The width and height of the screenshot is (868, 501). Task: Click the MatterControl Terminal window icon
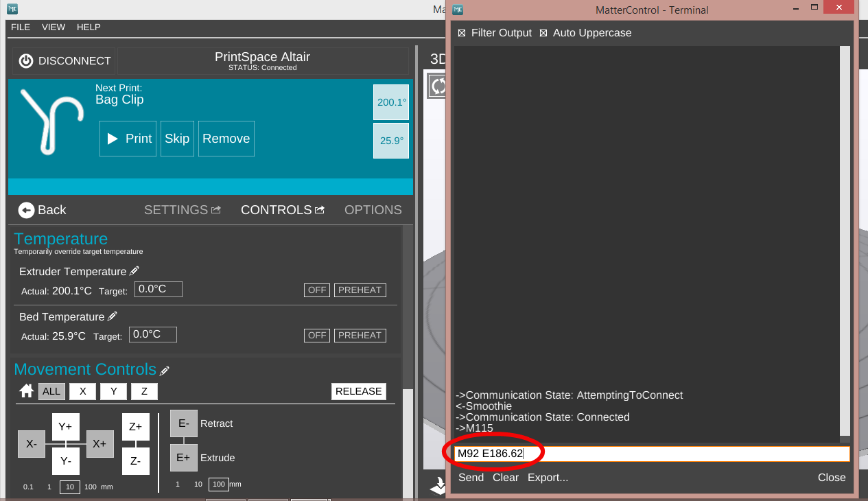click(x=458, y=10)
